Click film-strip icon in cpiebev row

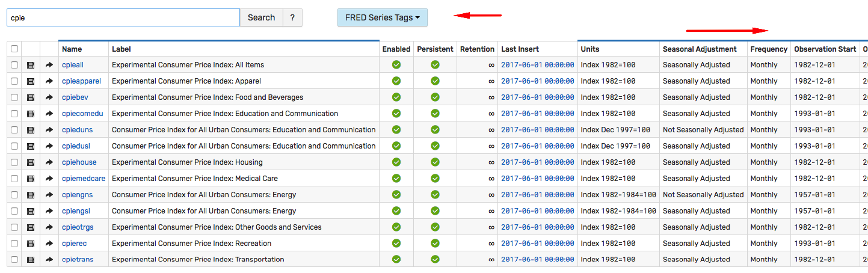31,97
